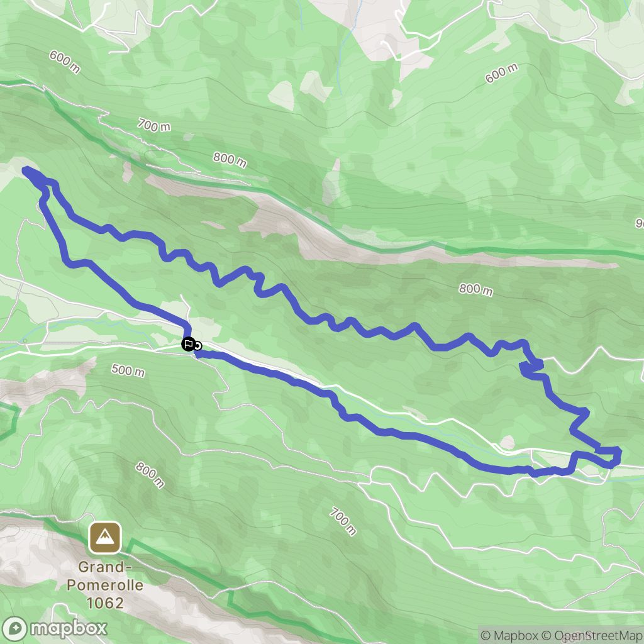Click the 800 m contour label above Grand-Pomerolle icon
The width and height of the screenshot is (644, 644).
[150, 475]
